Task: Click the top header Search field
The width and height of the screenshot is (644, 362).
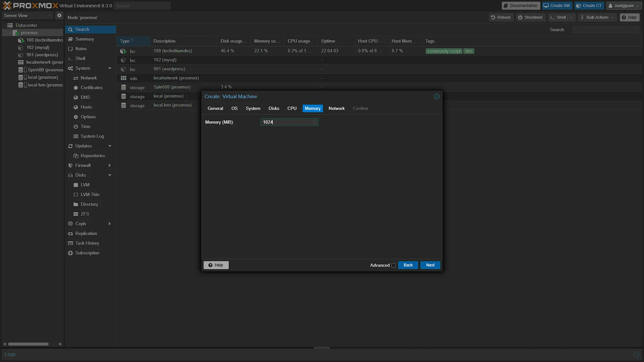Action: (142, 6)
